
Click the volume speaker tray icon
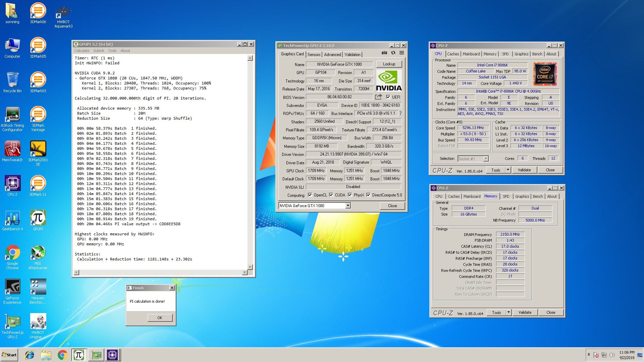click(612, 355)
